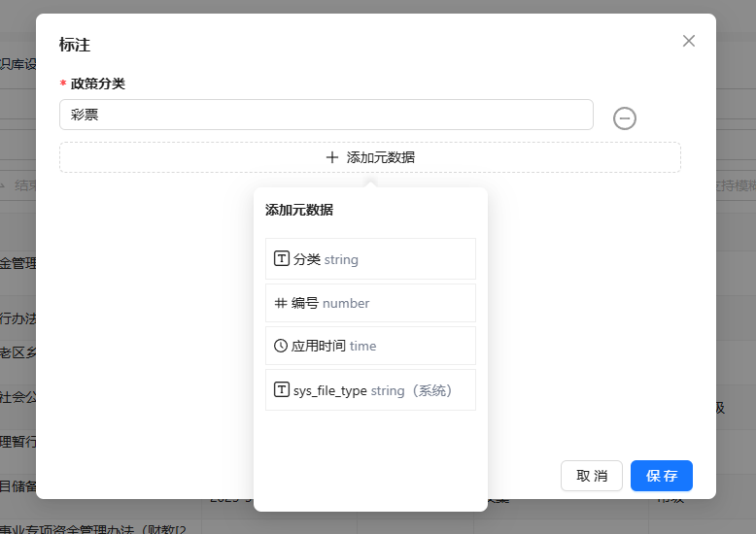Screen dimensions: 756x534
Task: Remove the 政策分类 field using the minus circle
Action: coord(625,118)
